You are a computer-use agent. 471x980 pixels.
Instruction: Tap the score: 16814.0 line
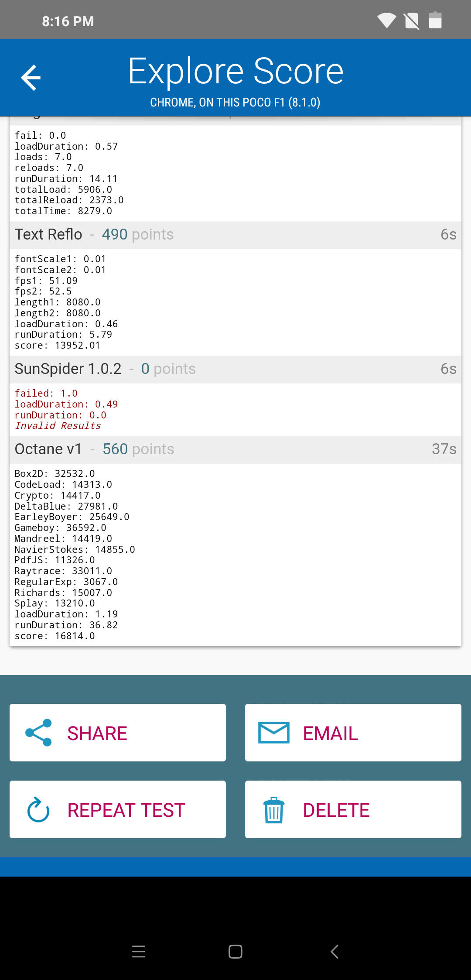55,636
